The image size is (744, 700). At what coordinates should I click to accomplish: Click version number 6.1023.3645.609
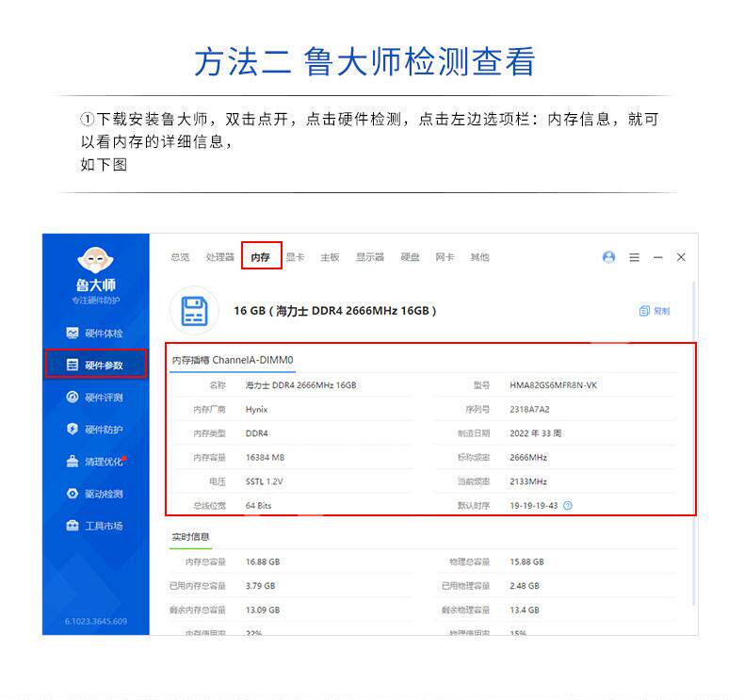[96, 621]
